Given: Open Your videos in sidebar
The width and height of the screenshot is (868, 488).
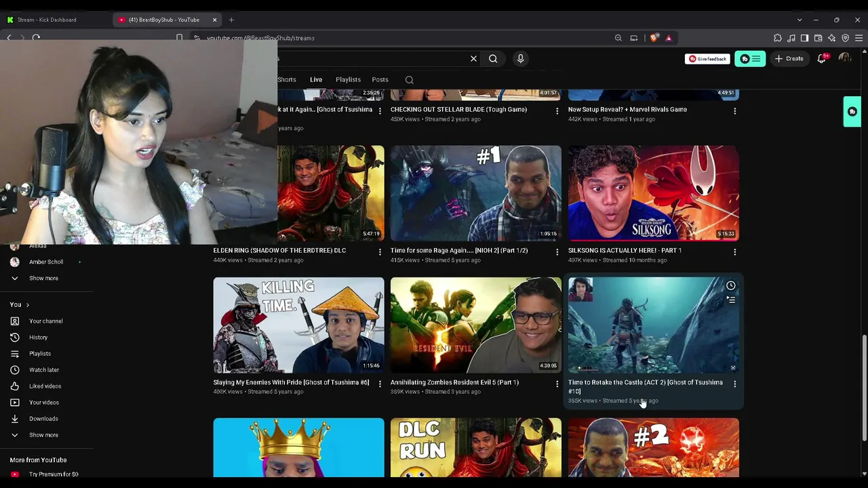Looking at the screenshot, I should click(x=43, y=403).
